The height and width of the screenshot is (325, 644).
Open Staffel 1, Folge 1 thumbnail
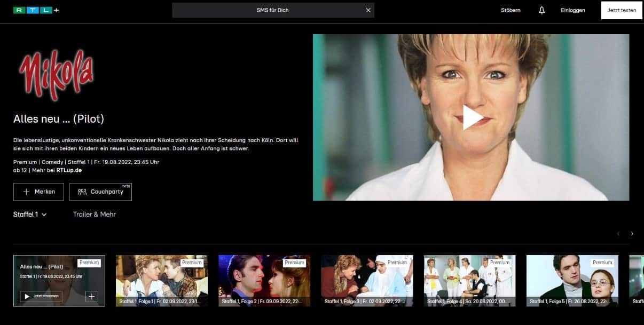point(162,281)
